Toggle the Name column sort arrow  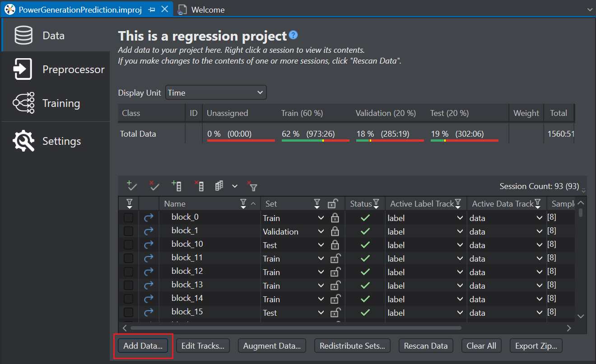pyautogui.click(x=253, y=203)
